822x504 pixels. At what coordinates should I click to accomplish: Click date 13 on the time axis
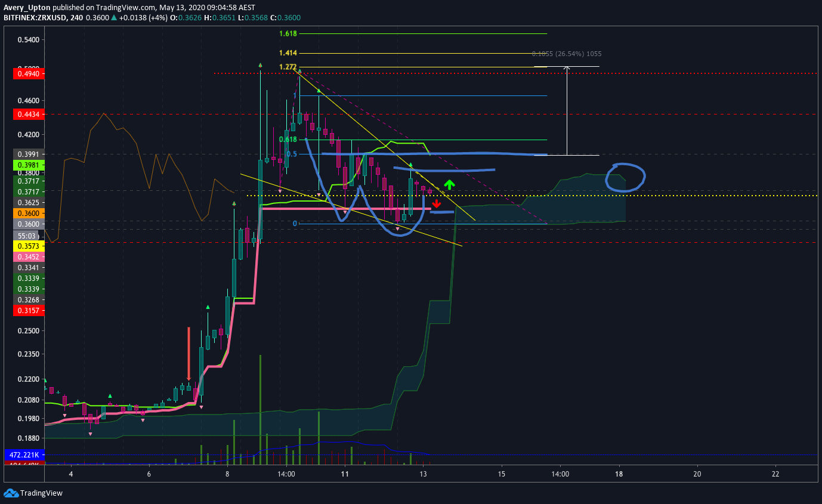(x=423, y=474)
